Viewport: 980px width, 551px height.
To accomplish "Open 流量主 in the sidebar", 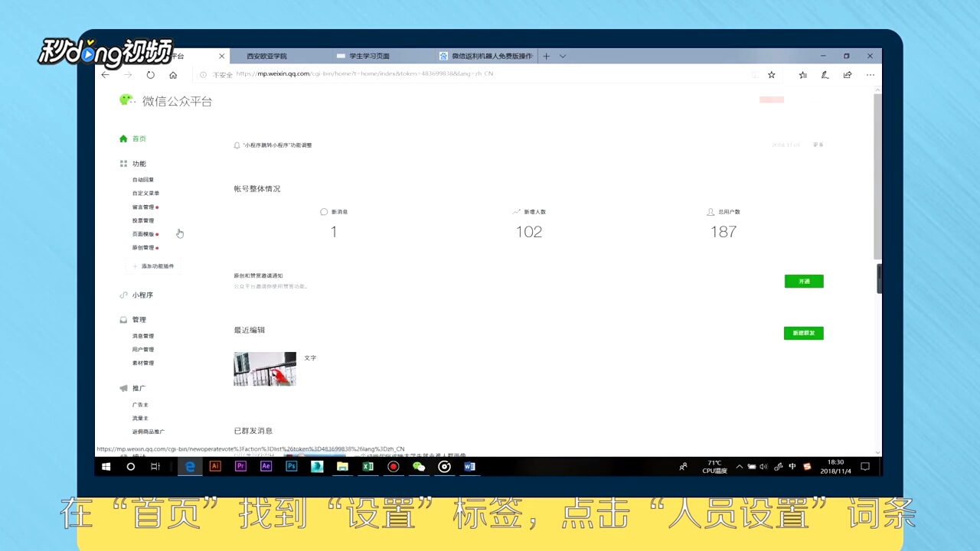I will click(140, 419).
